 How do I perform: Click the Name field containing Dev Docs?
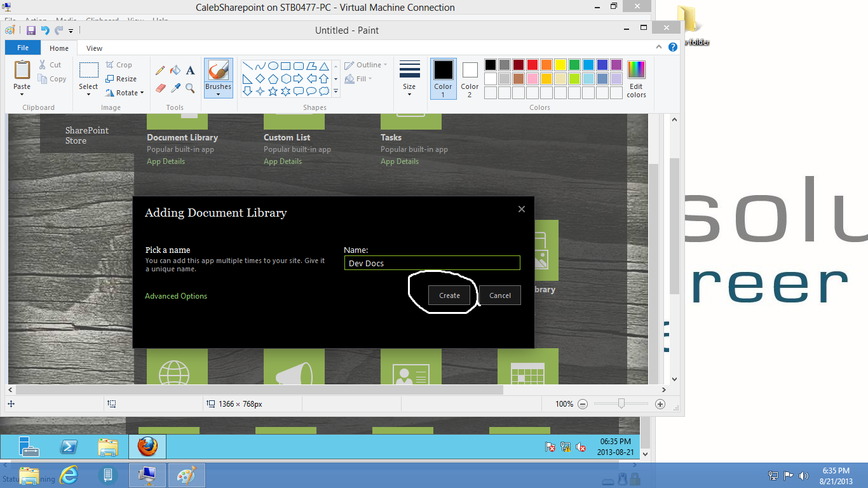[432, 263]
